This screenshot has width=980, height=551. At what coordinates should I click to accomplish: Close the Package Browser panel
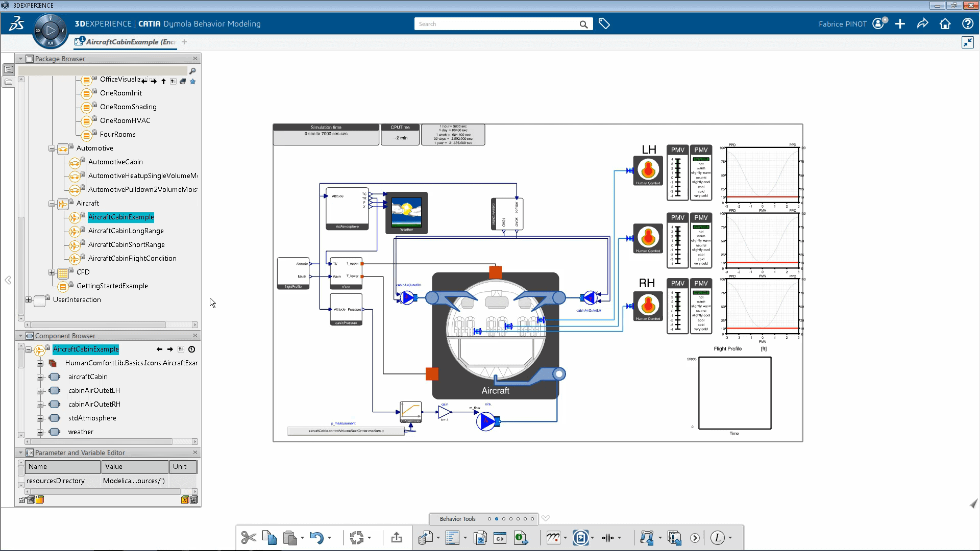(195, 59)
